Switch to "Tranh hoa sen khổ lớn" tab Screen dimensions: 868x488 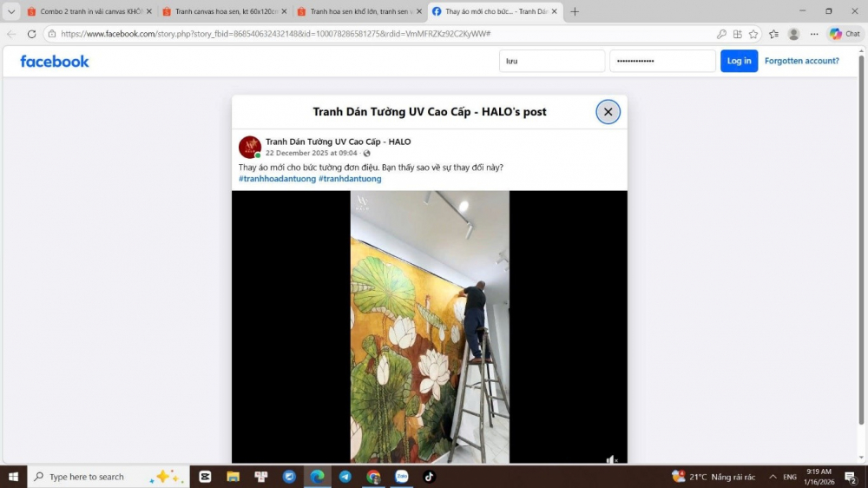(x=358, y=11)
